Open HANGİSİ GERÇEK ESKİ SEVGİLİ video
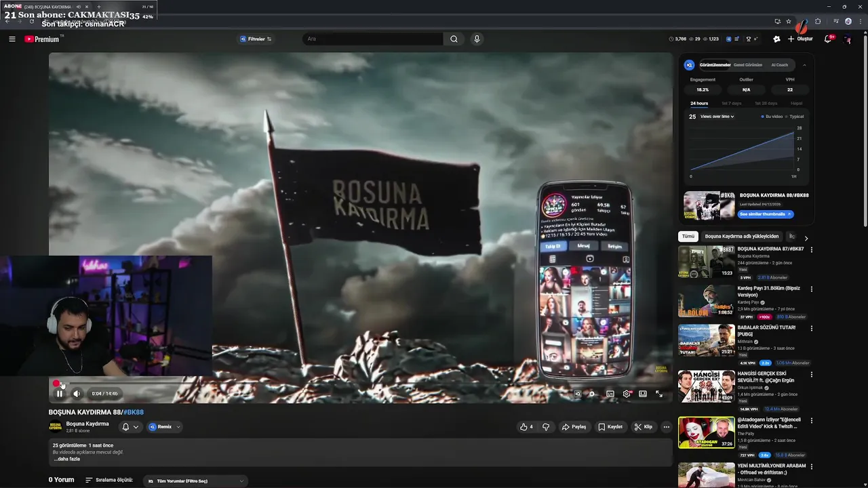Screen dimensions: 868x488 click(x=707, y=386)
